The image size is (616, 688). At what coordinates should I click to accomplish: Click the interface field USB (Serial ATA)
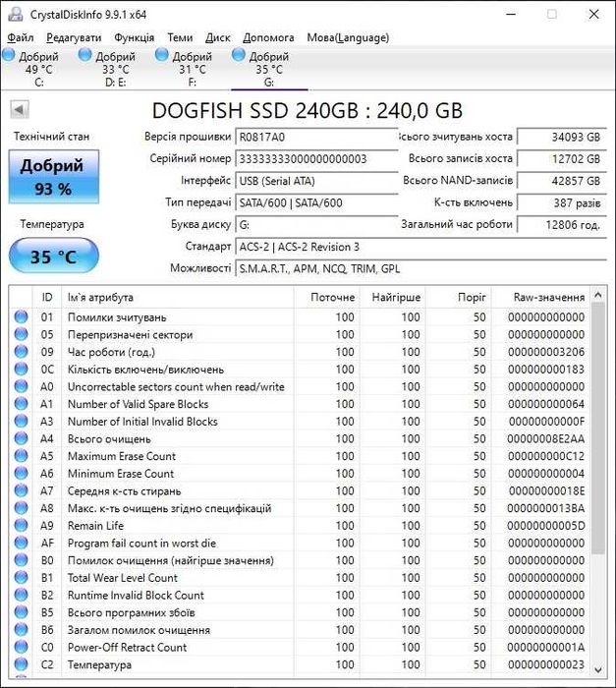tap(316, 181)
